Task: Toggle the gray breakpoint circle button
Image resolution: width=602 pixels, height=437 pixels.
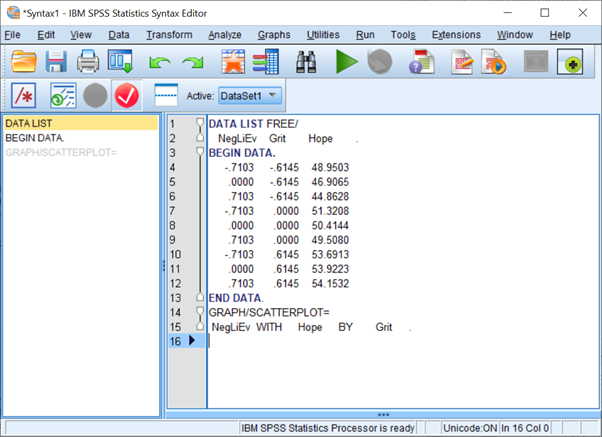Action: point(94,96)
